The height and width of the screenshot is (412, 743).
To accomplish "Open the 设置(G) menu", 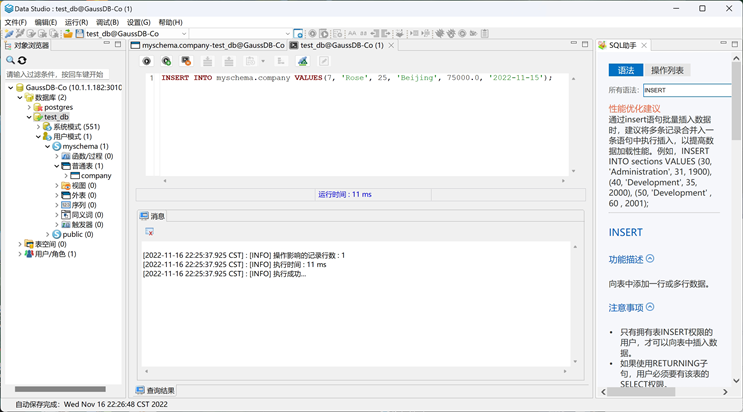I will [138, 22].
